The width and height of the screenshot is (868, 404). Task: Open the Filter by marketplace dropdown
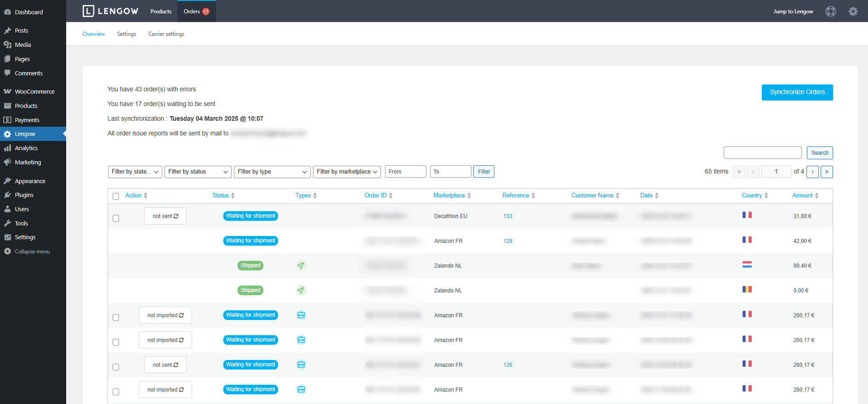pos(346,172)
